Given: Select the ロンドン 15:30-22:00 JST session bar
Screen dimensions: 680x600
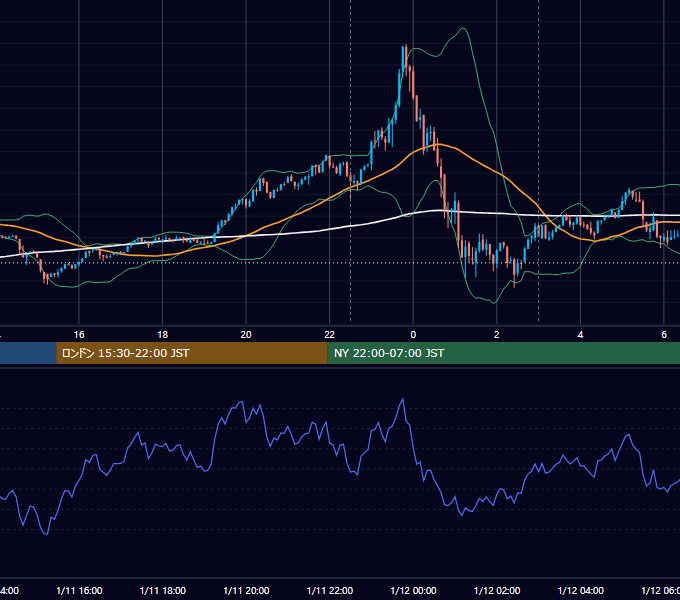Looking at the screenshot, I should (192, 353).
